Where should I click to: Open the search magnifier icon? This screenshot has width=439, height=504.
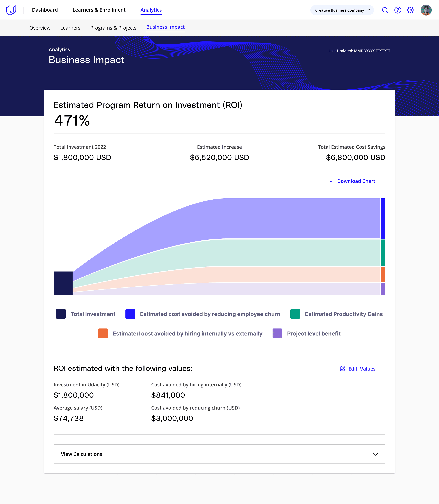385,10
